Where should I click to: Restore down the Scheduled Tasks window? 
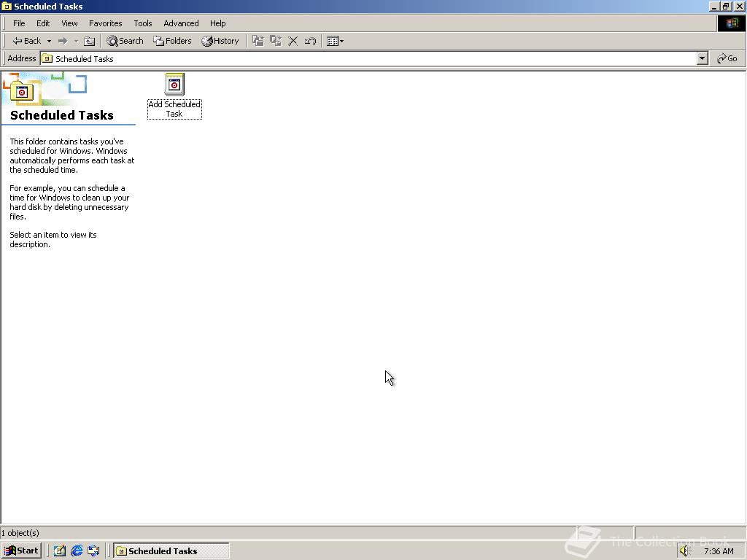726,6
